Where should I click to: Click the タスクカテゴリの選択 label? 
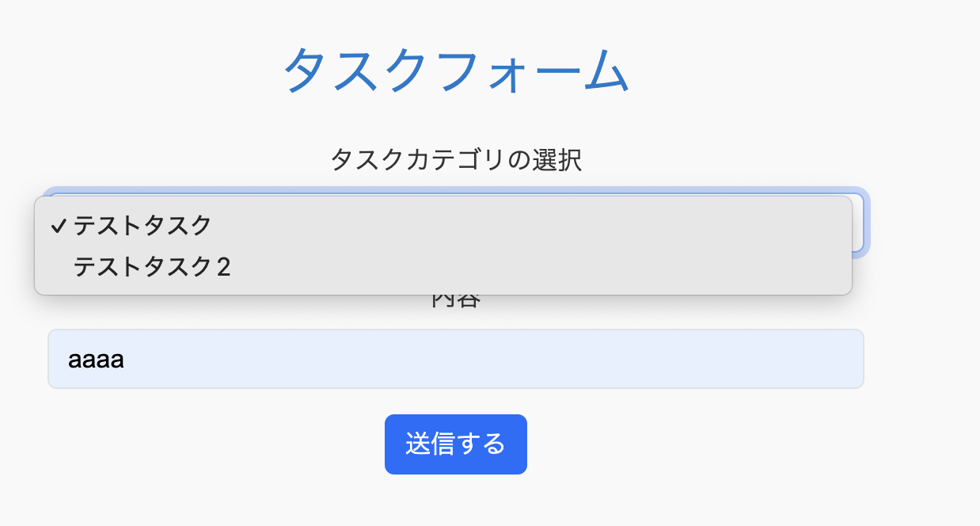point(456,159)
